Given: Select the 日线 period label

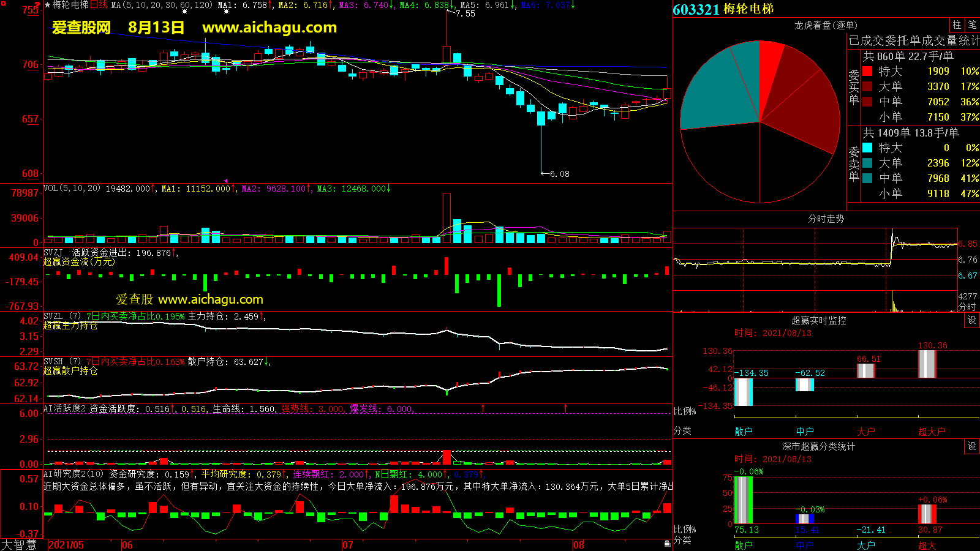Looking at the screenshot, I should pos(99,5).
